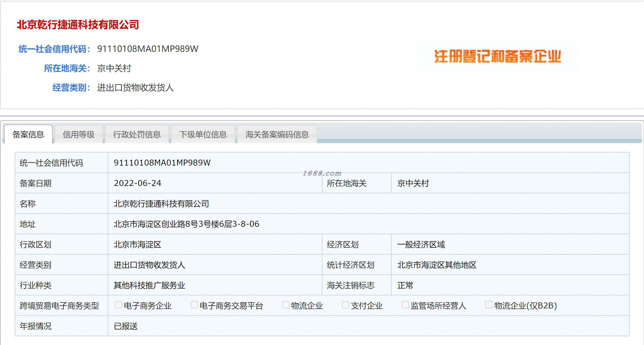Click the address cell in the table
Image resolution: width=644 pixels, height=345 pixels.
(x=186, y=224)
